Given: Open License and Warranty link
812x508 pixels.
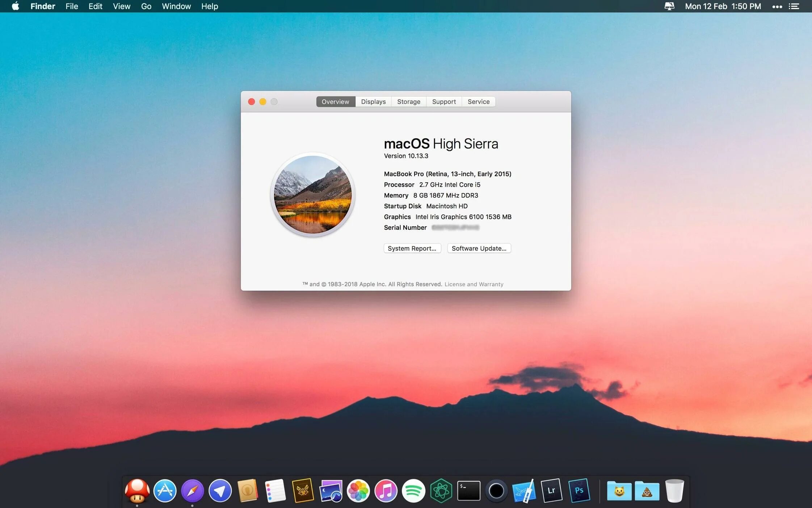Looking at the screenshot, I should (474, 284).
